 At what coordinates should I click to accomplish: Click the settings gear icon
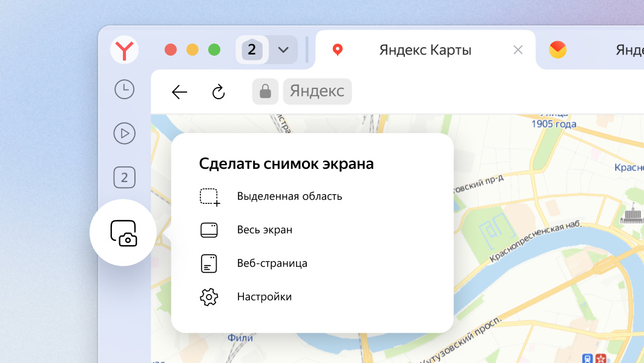pos(209,297)
